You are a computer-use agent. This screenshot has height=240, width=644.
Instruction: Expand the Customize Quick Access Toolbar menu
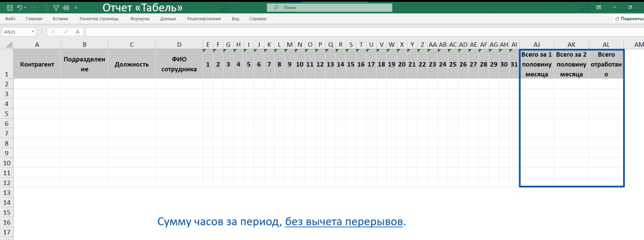[76, 8]
